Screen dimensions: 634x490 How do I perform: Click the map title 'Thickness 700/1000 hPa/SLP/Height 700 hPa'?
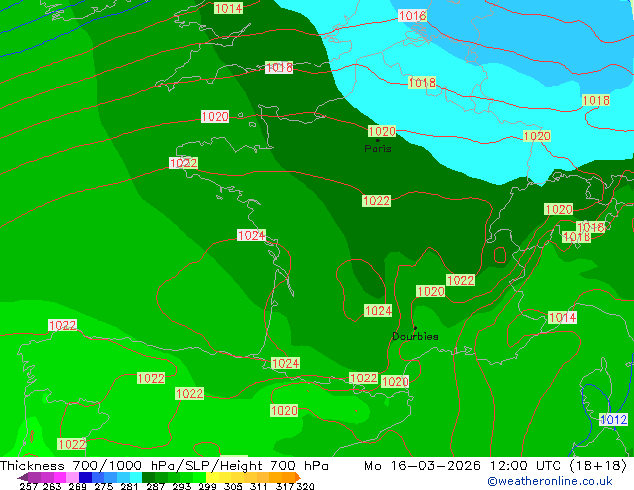(x=164, y=466)
